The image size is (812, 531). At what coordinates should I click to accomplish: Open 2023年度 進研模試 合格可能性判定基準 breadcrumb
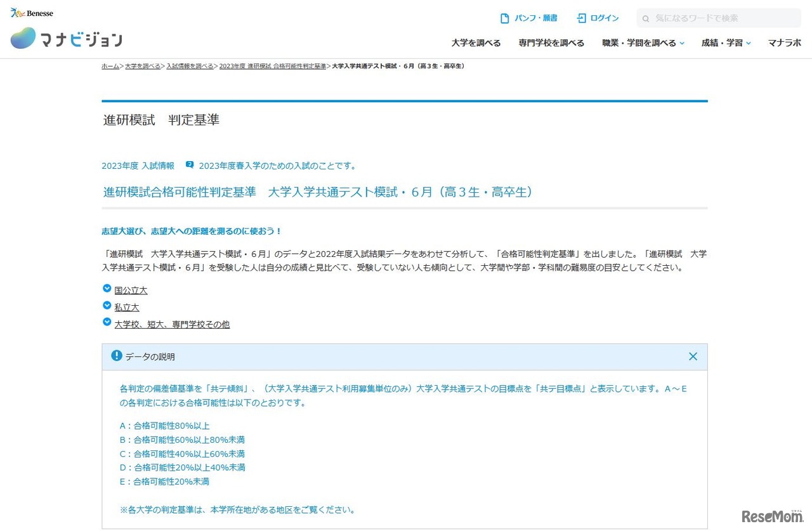click(x=272, y=66)
